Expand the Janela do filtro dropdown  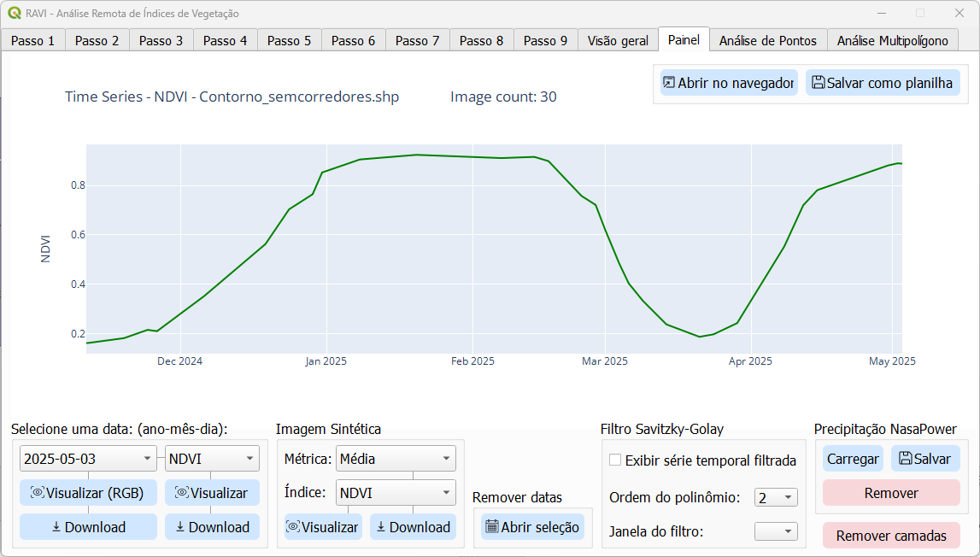coord(775,531)
